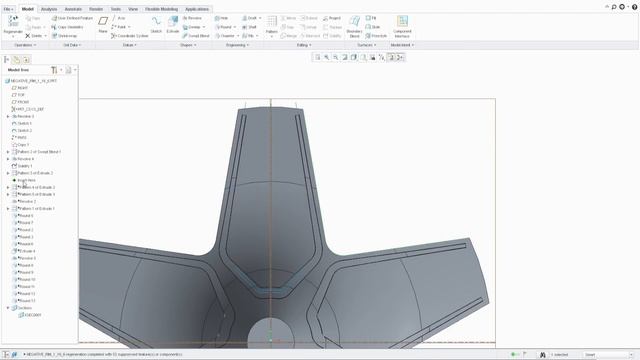
Task: Open the Engineering group dropdown
Action: tap(238, 45)
